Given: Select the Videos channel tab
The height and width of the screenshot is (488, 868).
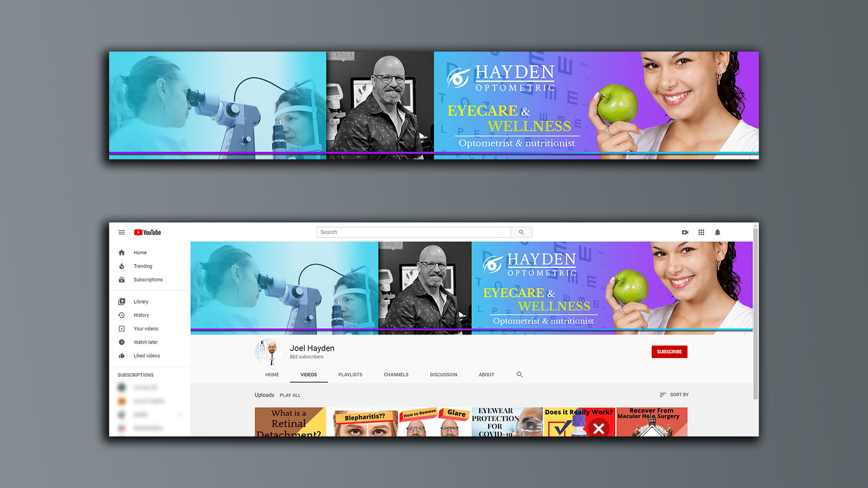Looking at the screenshot, I should click(309, 375).
